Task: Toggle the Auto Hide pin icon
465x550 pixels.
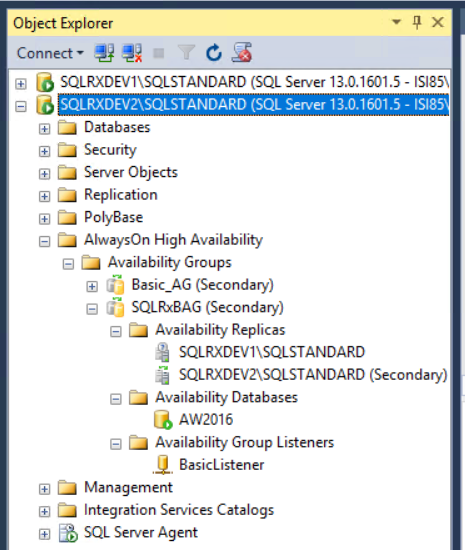Action: click(x=417, y=23)
